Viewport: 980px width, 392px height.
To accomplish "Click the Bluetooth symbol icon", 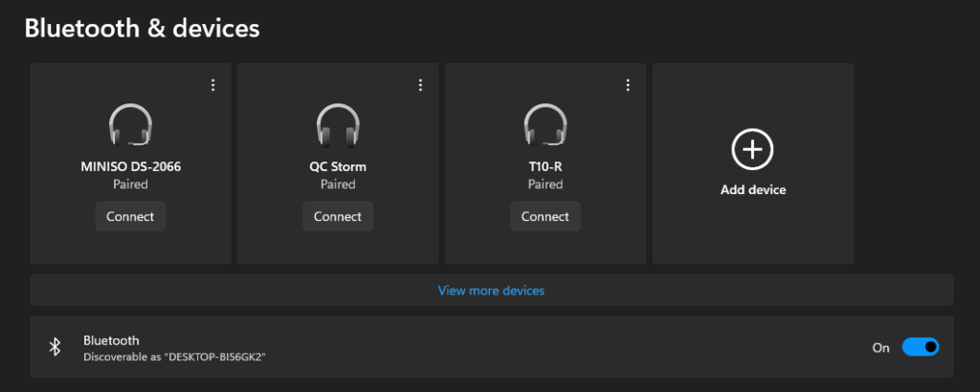I will click(x=56, y=347).
